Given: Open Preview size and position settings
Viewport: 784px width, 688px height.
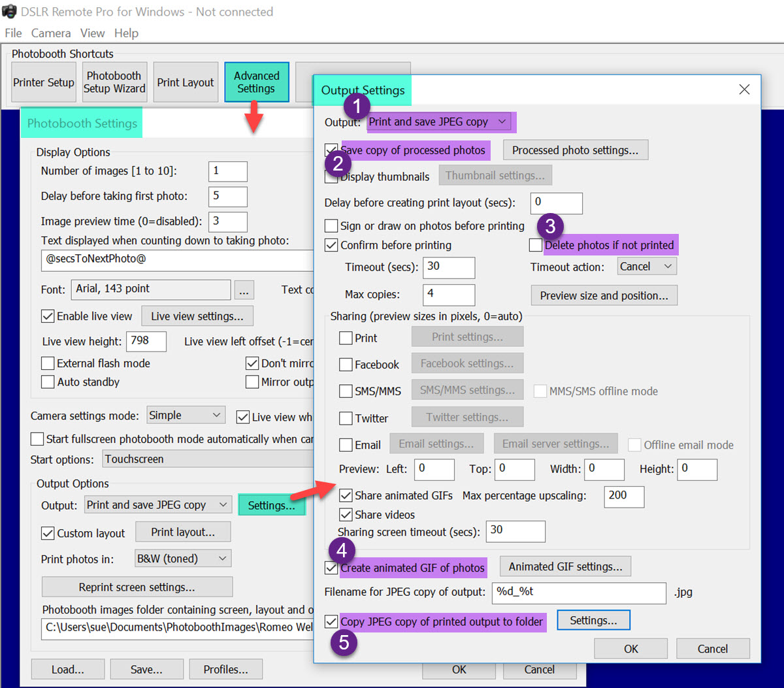Looking at the screenshot, I should pyautogui.click(x=604, y=295).
